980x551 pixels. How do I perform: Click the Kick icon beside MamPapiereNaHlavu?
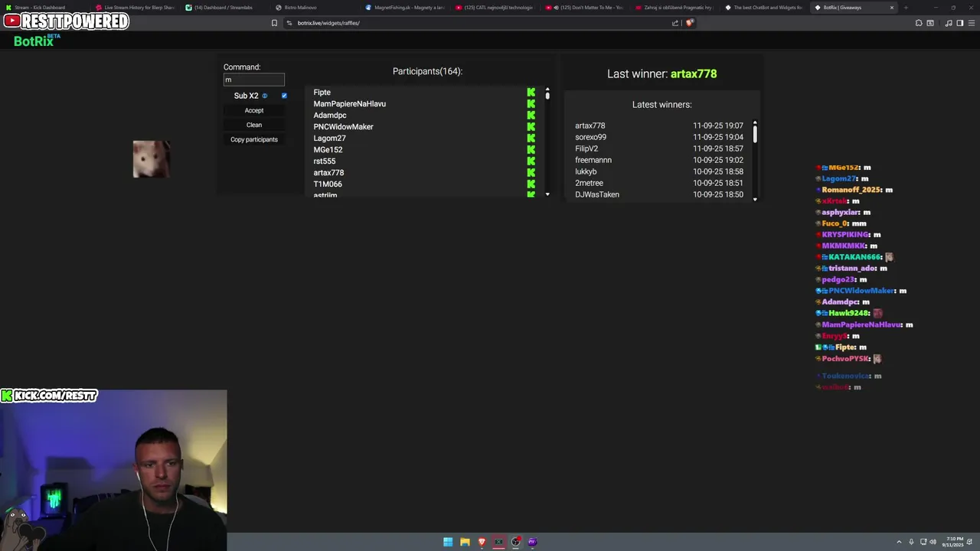[531, 104]
